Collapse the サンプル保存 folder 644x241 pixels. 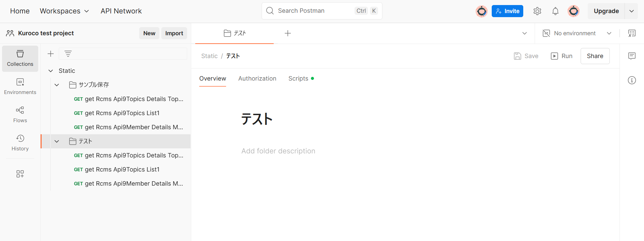57,85
